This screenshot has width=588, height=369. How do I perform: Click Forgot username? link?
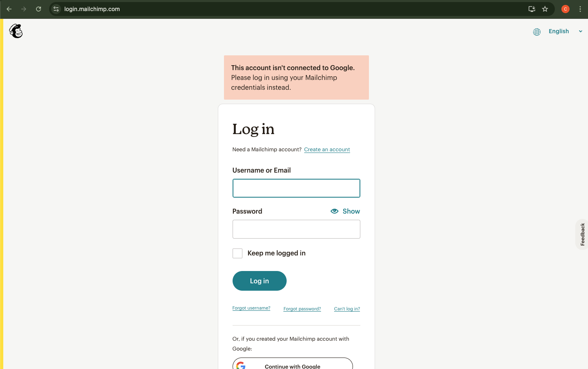point(251,308)
